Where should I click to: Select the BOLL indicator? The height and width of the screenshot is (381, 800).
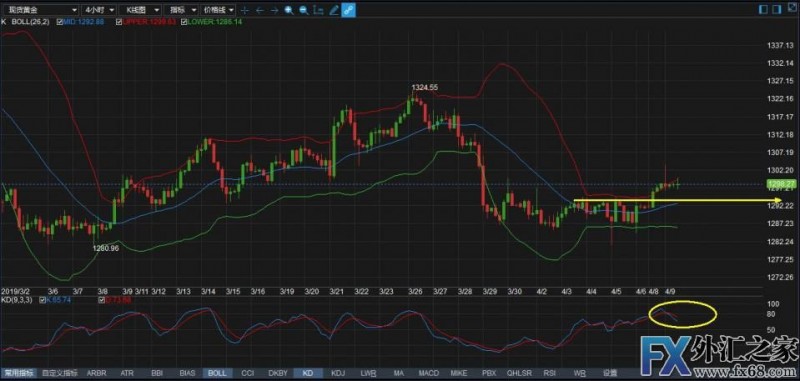(217, 373)
